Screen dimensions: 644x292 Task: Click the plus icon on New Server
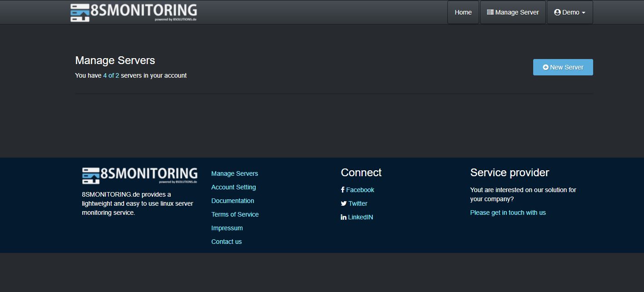545,67
